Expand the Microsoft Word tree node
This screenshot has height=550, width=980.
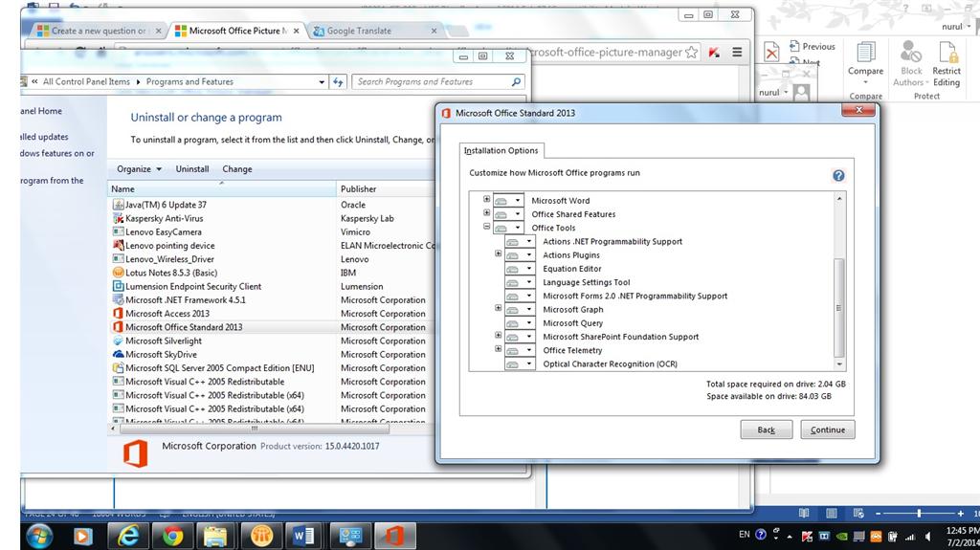pyautogui.click(x=486, y=199)
